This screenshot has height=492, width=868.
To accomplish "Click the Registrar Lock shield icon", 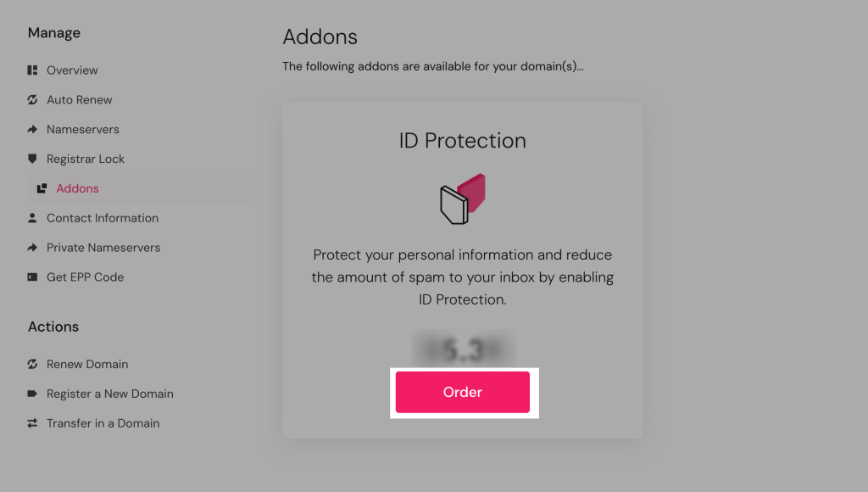I will (32, 159).
